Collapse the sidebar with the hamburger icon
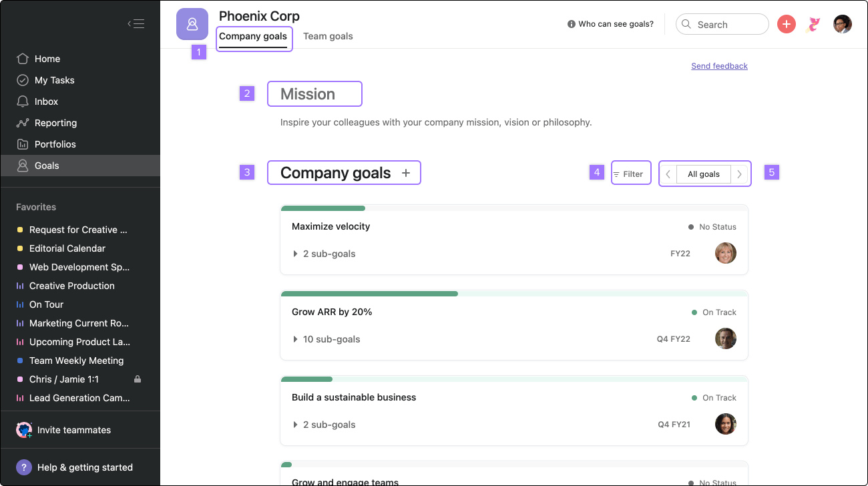 pos(136,24)
